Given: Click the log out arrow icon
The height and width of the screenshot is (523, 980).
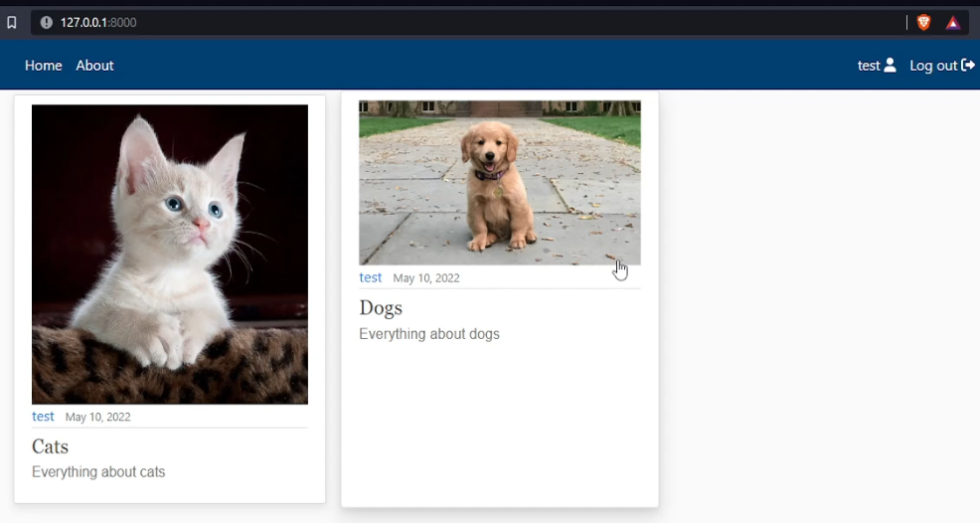Looking at the screenshot, I should [x=968, y=65].
